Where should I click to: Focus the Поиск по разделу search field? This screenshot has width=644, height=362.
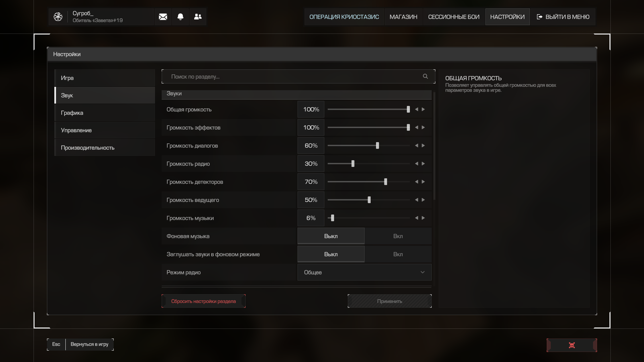[x=299, y=76]
